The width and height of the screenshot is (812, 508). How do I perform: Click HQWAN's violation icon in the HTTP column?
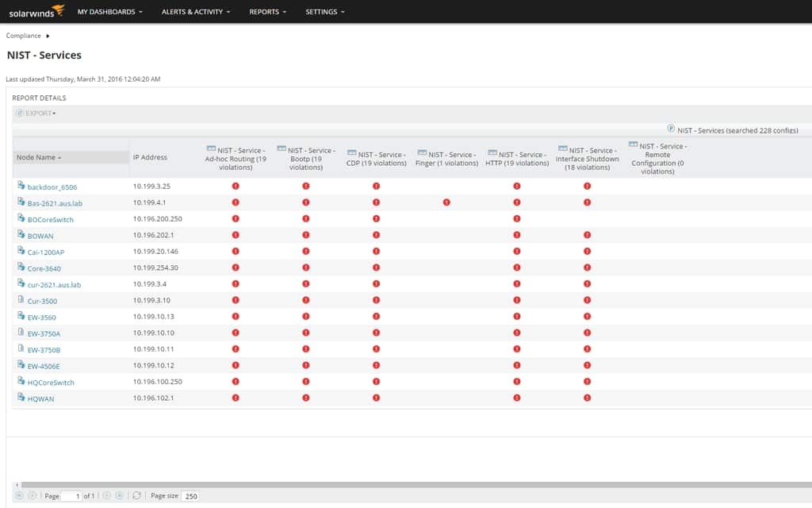point(517,398)
